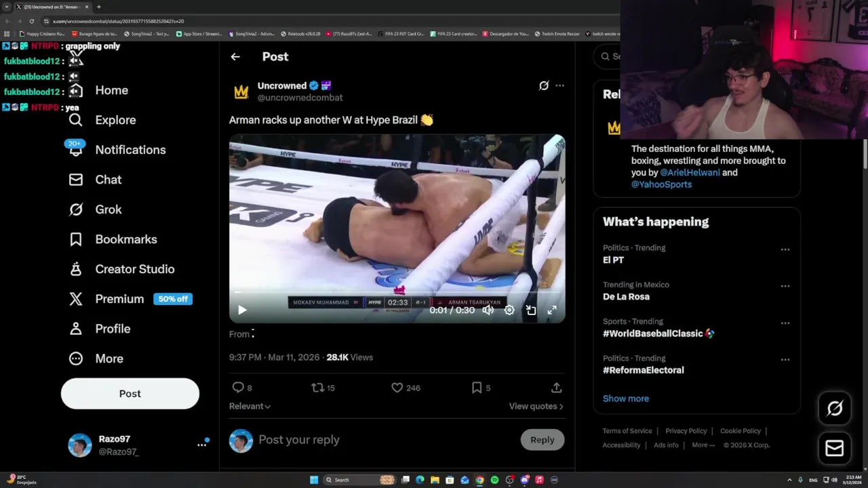Open the floating messages envelope button
Image resolution: width=868 pixels, height=488 pixels.
835,448
